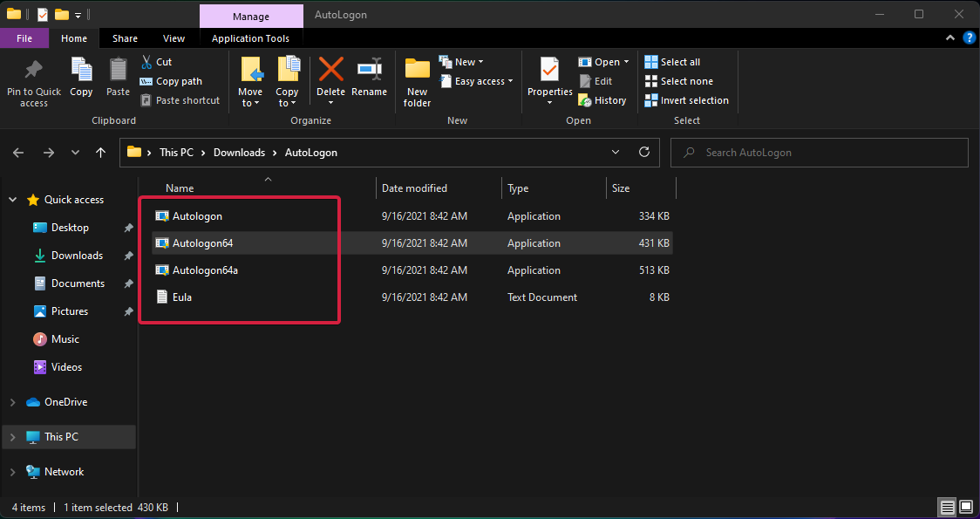980x519 pixels.
Task: Click the Copy ribbon icon
Action: [81, 70]
